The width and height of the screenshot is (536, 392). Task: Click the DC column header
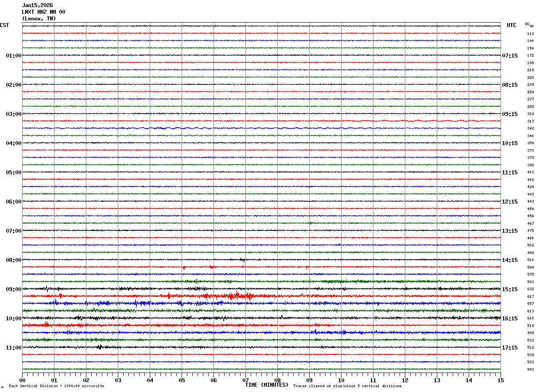pyautogui.click(x=528, y=24)
